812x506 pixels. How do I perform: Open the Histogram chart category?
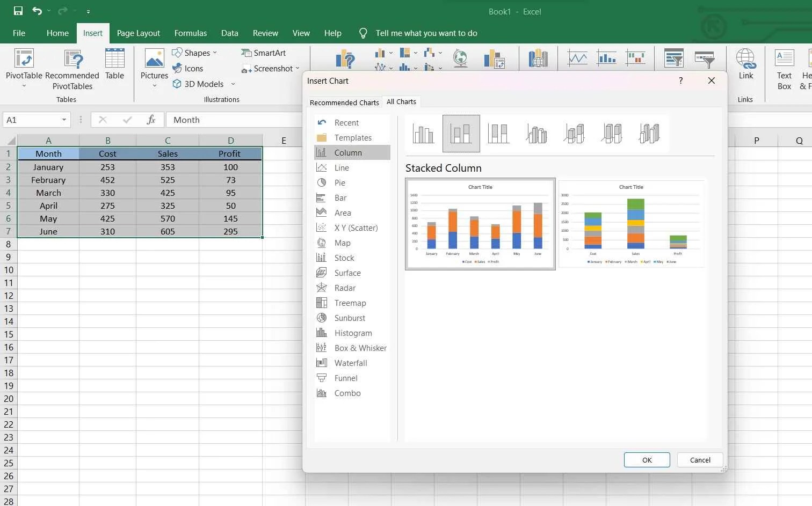pos(353,333)
